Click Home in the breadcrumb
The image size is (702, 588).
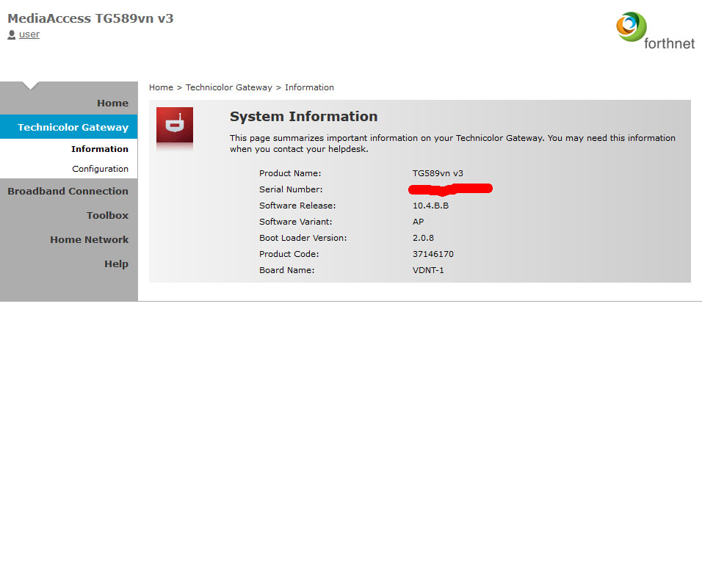pyautogui.click(x=161, y=87)
